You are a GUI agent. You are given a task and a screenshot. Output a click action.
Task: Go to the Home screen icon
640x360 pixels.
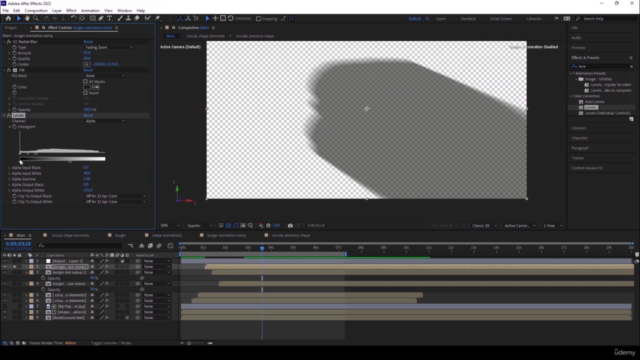8,18
